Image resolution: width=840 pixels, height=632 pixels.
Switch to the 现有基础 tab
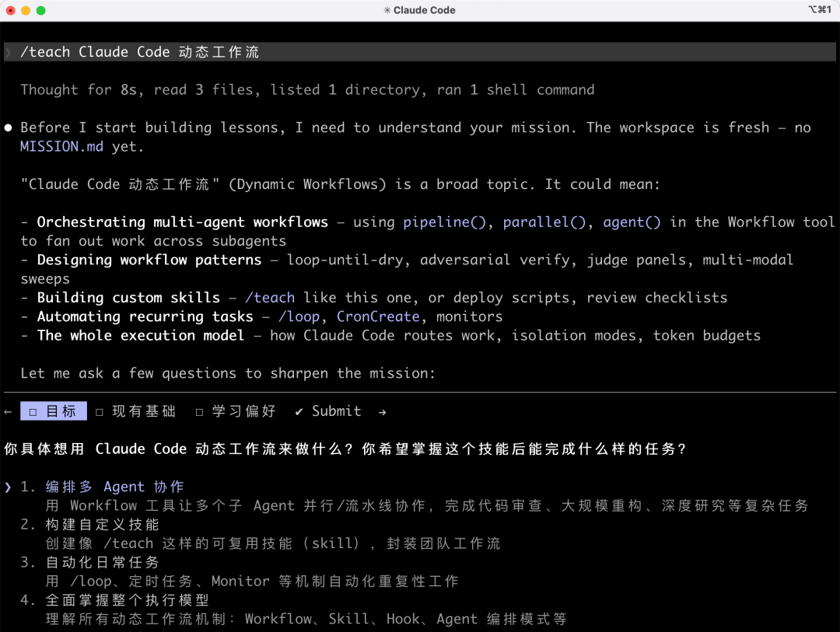pyautogui.click(x=136, y=411)
